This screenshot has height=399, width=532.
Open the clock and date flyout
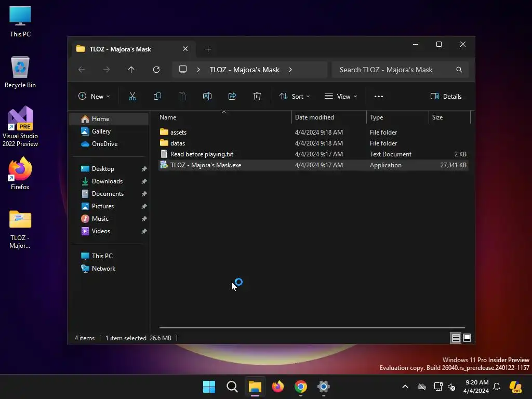477,387
